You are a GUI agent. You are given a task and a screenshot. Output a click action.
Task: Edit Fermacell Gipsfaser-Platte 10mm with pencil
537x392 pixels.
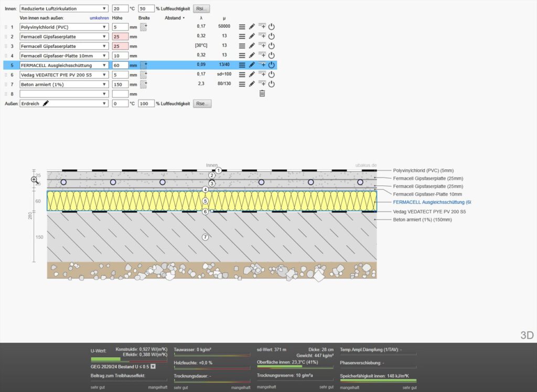point(252,56)
